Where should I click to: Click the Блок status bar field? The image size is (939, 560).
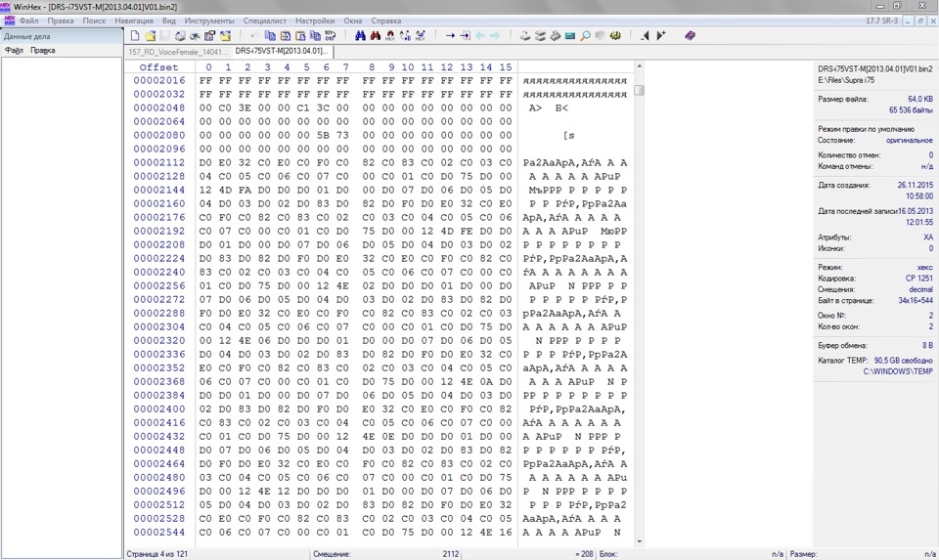[692, 554]
